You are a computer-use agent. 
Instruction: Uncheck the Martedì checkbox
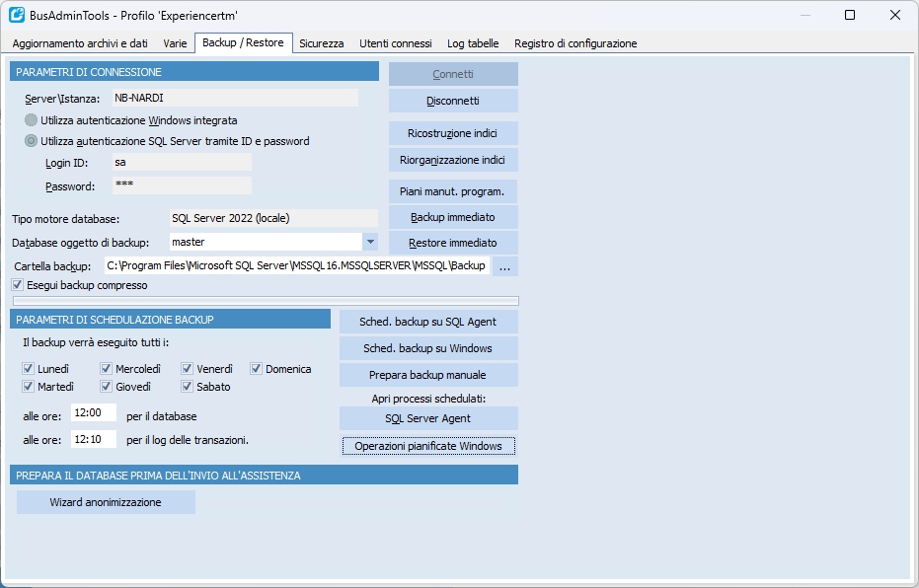click(x=28, y=386)
